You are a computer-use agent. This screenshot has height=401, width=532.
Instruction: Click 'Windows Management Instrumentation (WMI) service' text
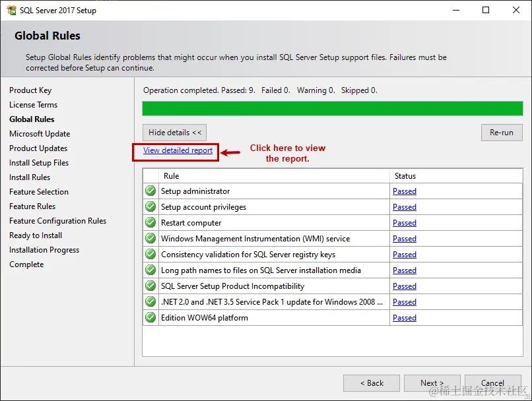255,239
